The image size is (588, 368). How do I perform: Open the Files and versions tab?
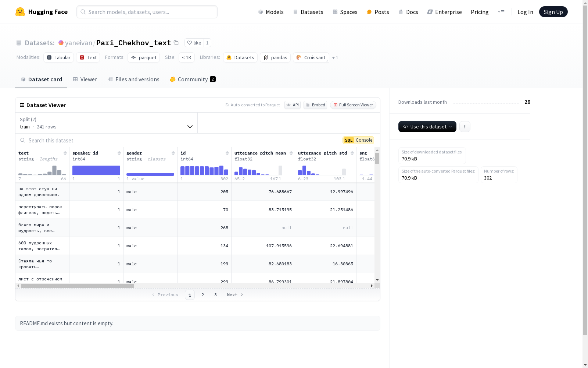[x=133, y=79]
